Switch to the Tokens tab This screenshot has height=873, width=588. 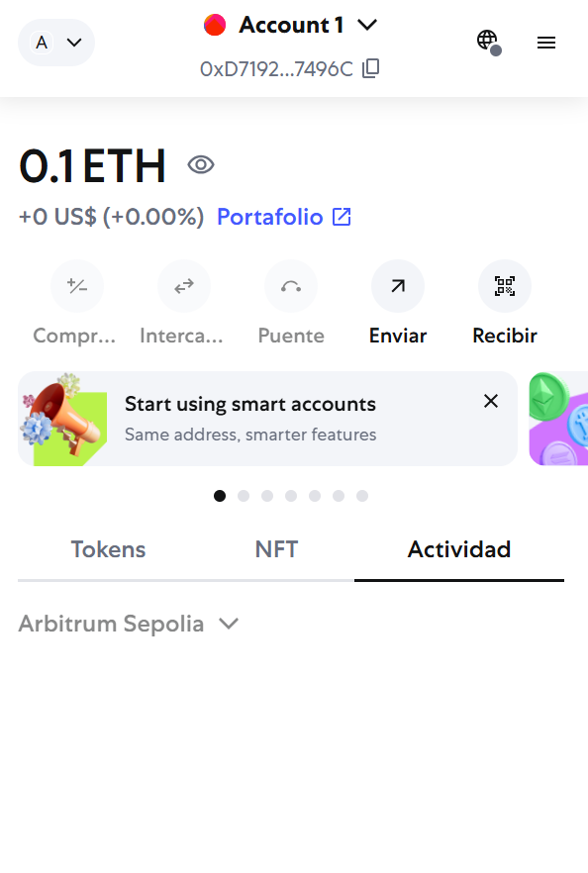(108, 549)
